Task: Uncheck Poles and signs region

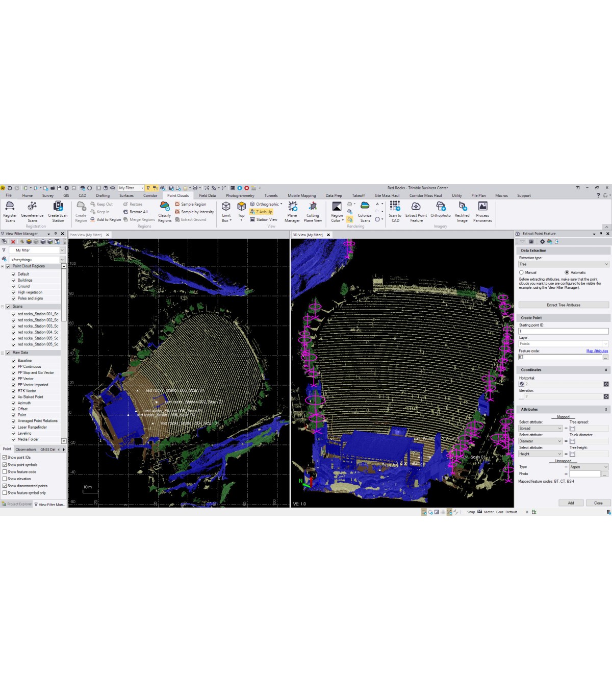Action: coord(14,298)
